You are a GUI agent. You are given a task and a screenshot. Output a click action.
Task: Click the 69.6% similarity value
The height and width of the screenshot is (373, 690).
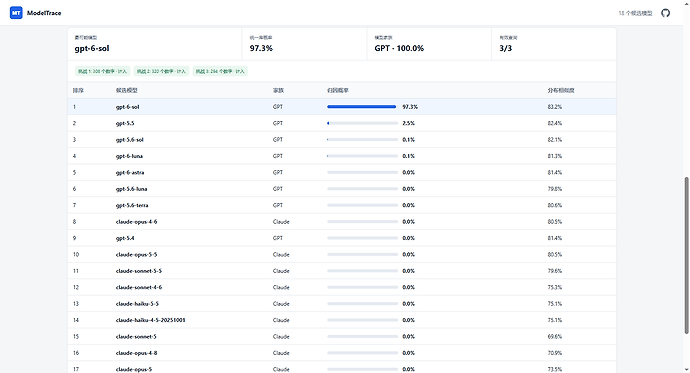tap(554, 336)
